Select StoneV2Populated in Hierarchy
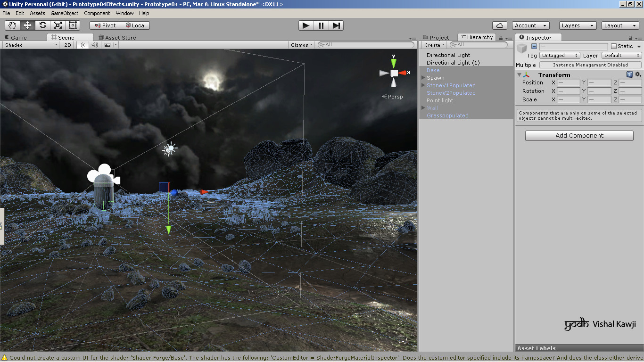644x362 pixels. 466,93
